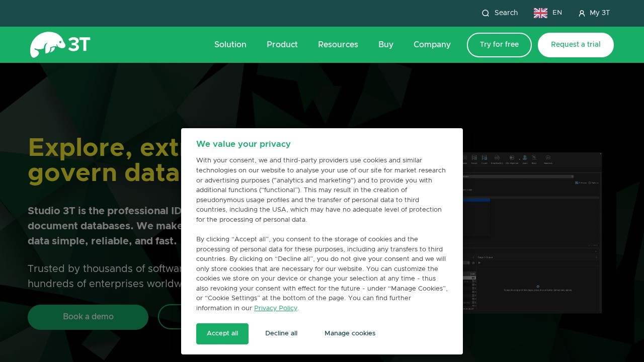This screenshot has width=644, height=362.
Task: Expand the Product menu
Action: pos(282,45)
